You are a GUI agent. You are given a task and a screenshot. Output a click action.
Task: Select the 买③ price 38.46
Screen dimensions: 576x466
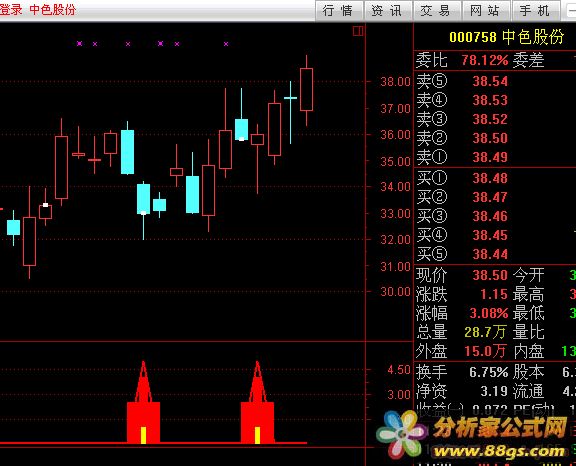point(490,216)
